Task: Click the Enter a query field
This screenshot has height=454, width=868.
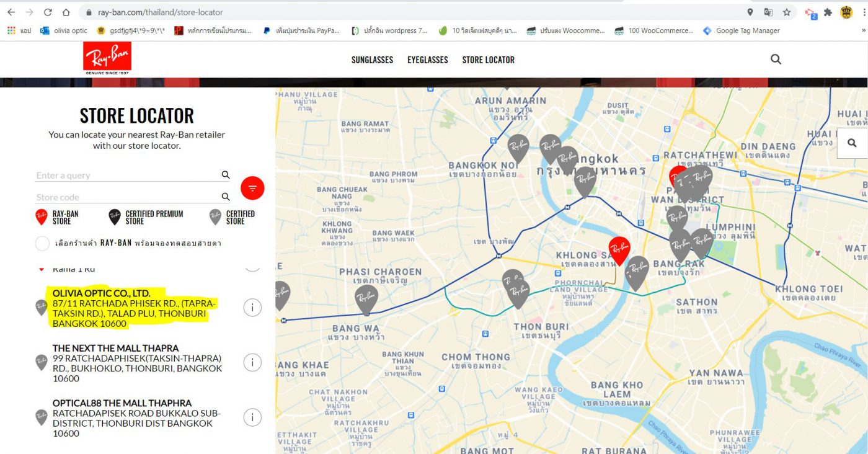Action: pos(128,176)
